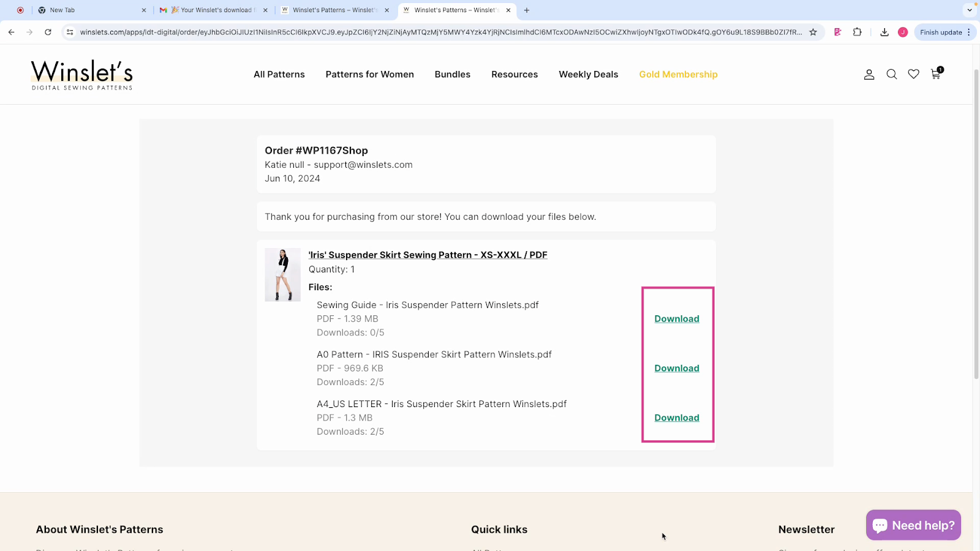Click the Newsletter footer heading
The height and width of the screenshot is (551, 980).
pos(806,530)
